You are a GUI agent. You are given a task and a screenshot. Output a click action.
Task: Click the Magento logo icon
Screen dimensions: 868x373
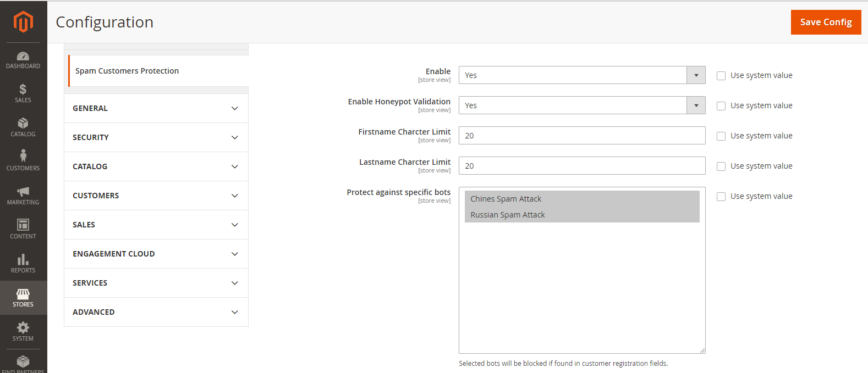point(23,22)
